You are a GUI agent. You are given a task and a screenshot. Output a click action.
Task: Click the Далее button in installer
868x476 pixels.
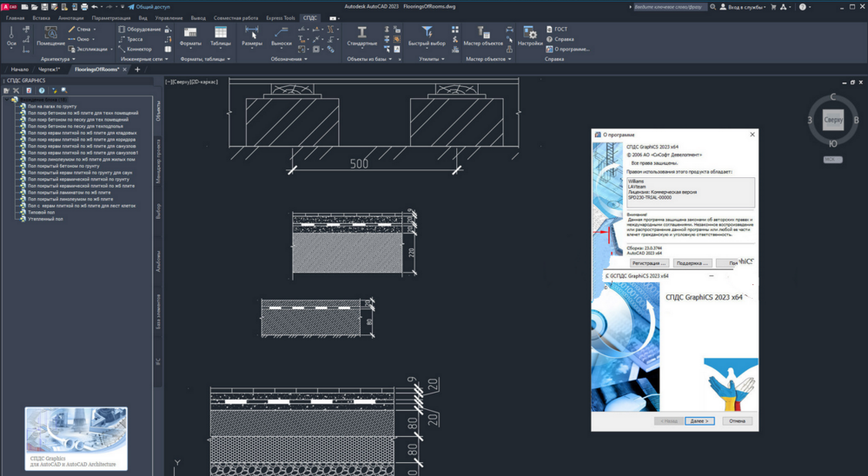click(x=699, y=420)
